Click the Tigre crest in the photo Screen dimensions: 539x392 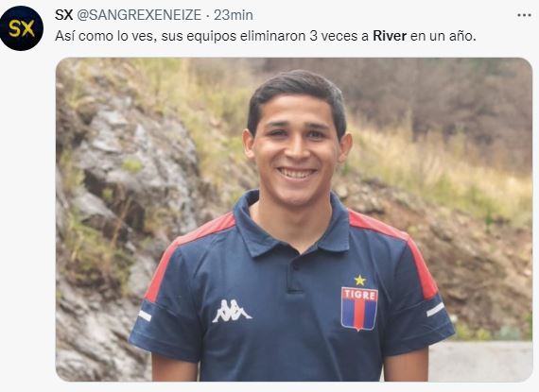(x=359, y=309)
